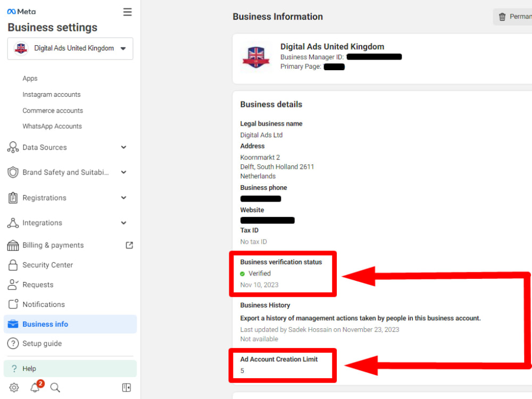The image size is (532, 399).
Task: Click the search magnifier icon
Action: click(55, 387)
